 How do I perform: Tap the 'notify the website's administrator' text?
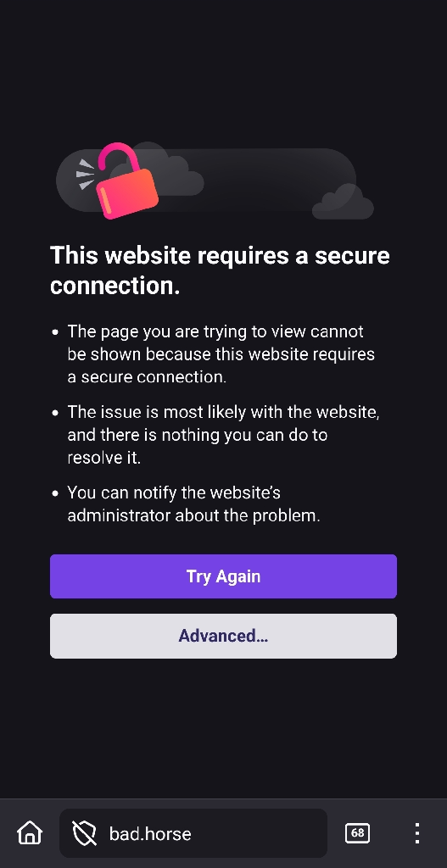coord(194,504)
